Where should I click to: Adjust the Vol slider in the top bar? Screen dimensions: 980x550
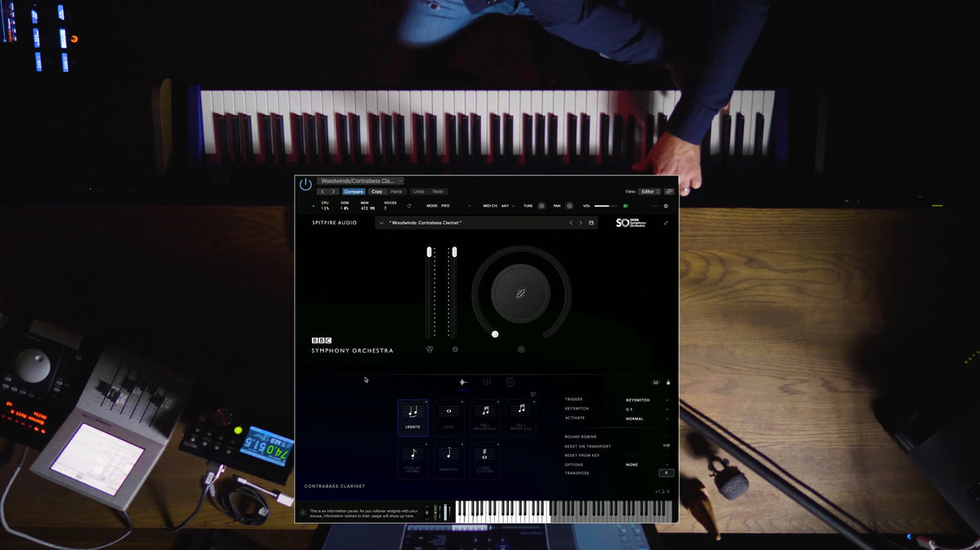(606, 206)
